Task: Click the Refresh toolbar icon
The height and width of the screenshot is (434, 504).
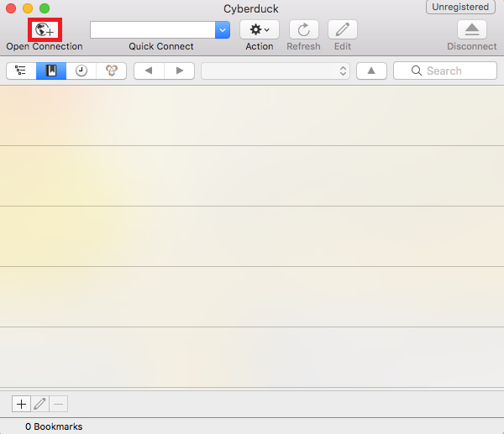Action: [x=303, y=29]
